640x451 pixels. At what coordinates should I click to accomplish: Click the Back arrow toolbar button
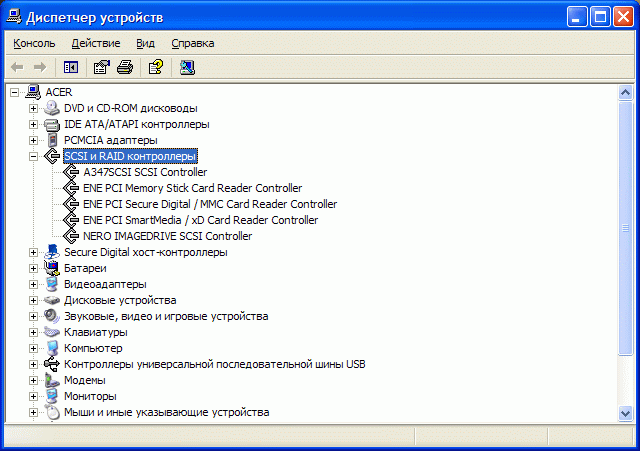[x=17, y=67]
